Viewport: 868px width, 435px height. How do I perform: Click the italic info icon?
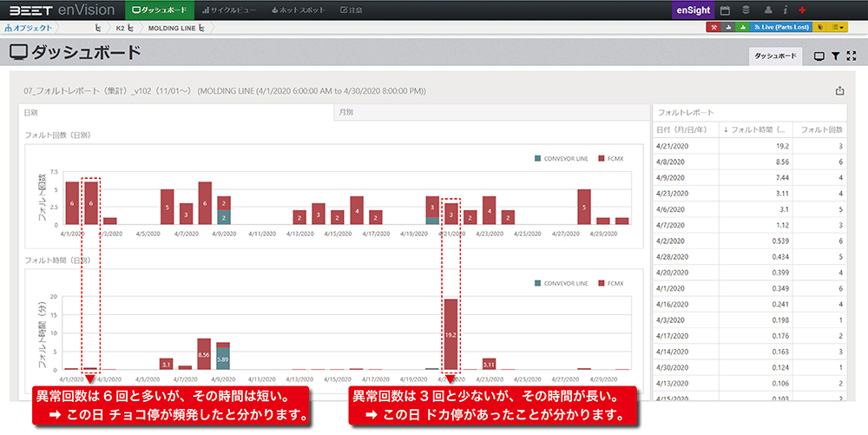[785, 10]
